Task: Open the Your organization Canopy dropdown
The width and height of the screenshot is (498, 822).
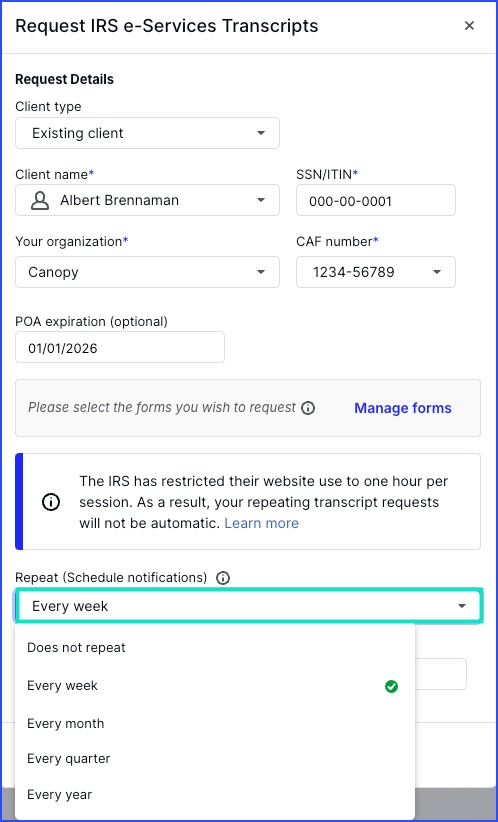Action: [147, 272]
